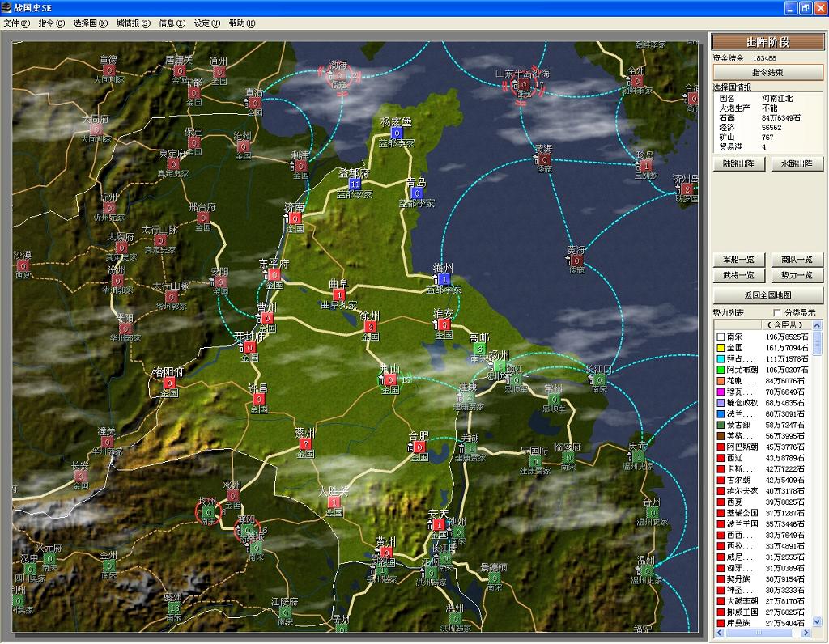Select the blue 海州 city marker

pos(443,279)
